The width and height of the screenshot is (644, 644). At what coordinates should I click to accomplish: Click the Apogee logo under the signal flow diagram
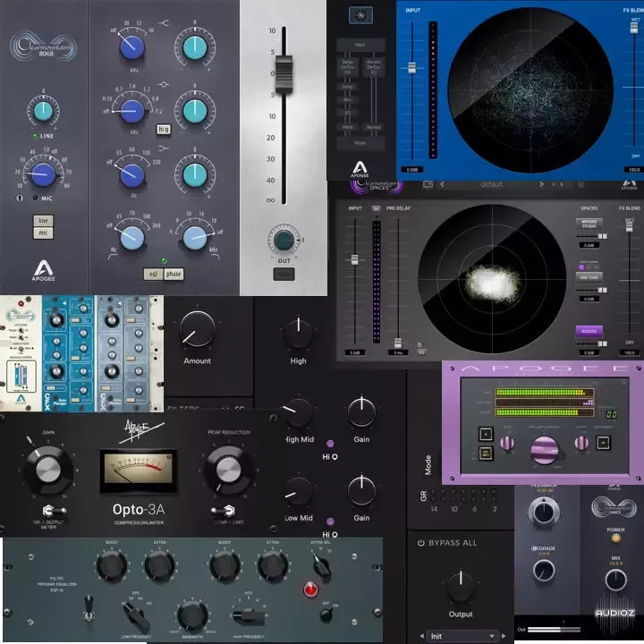point(360,169)
